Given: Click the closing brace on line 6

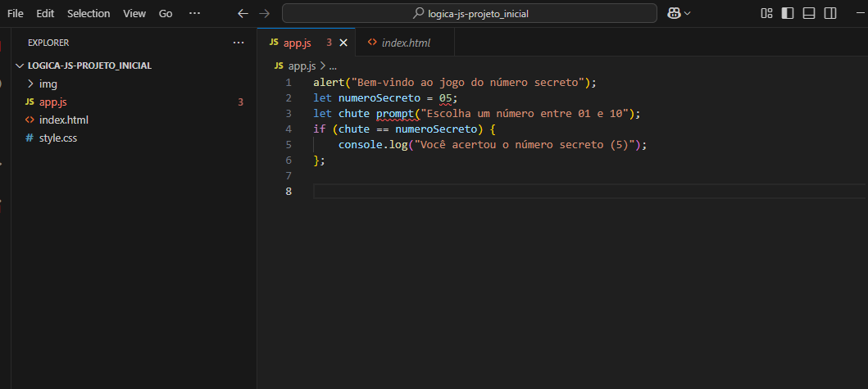Looking at the screenshot, I should pos(316,160).
